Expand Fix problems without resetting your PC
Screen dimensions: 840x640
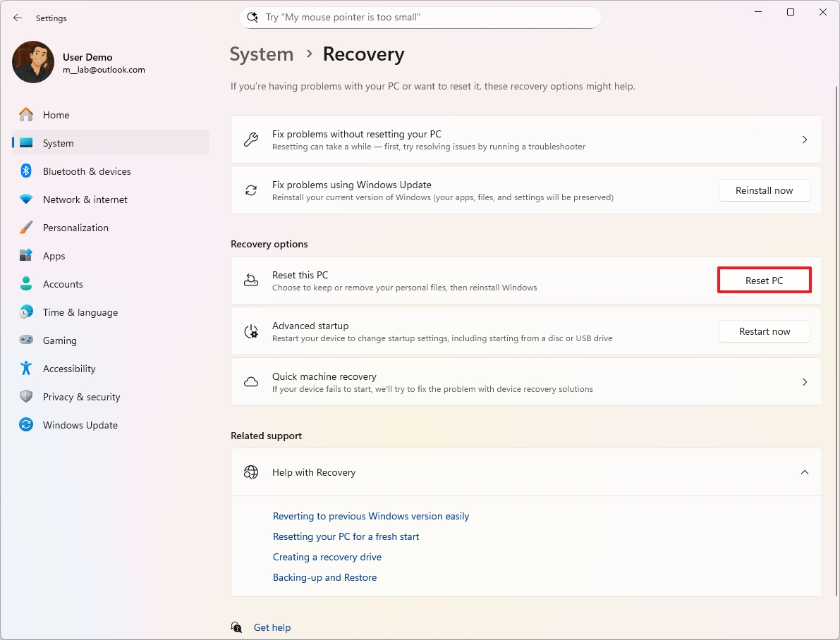pos(804,139)
